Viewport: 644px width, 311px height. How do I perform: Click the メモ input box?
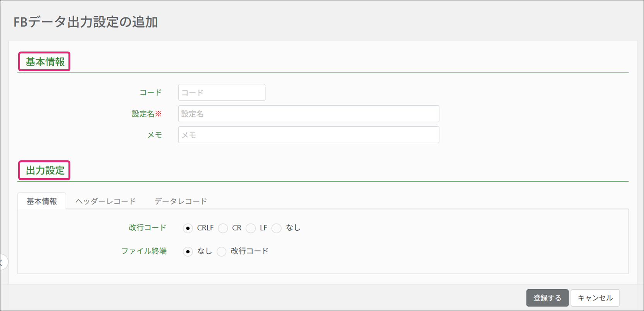309,135
